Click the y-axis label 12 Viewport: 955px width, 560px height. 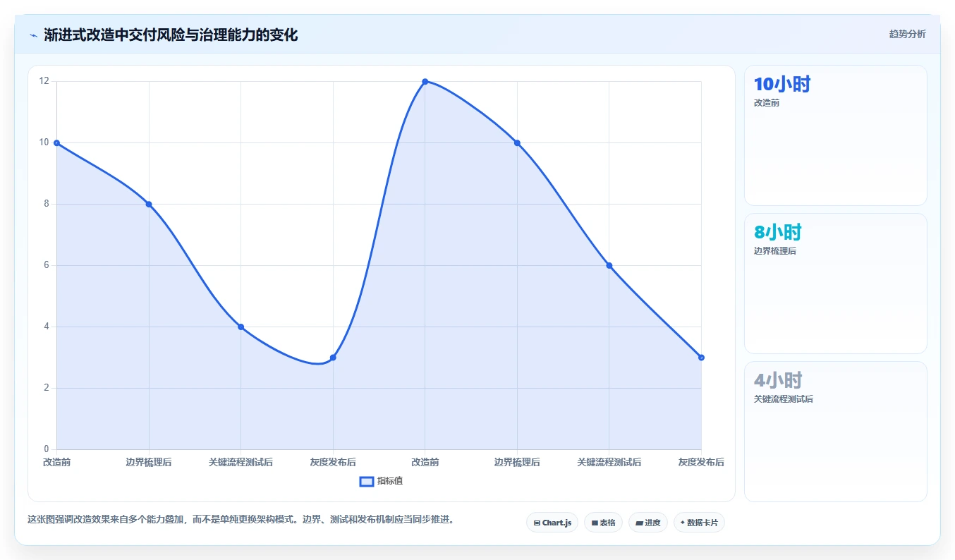pos(44,81)
